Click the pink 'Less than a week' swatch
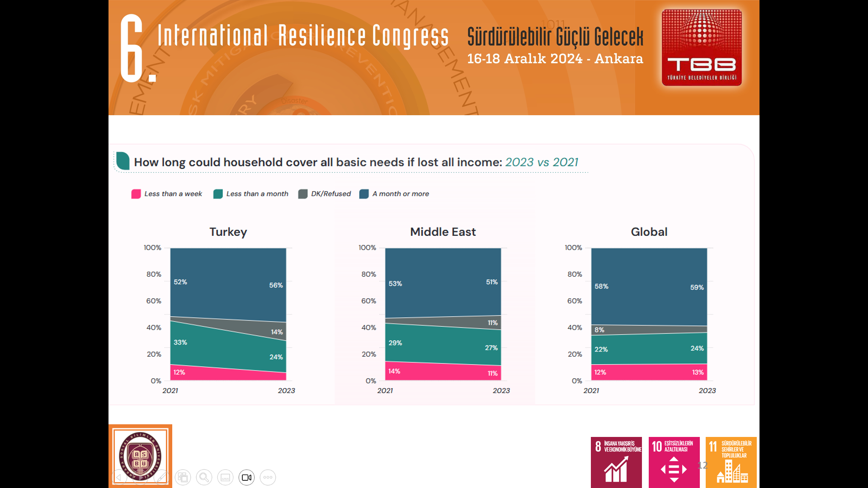Image resolution: width=868 pixels, height=488 pixels. [x=136, y=194]
